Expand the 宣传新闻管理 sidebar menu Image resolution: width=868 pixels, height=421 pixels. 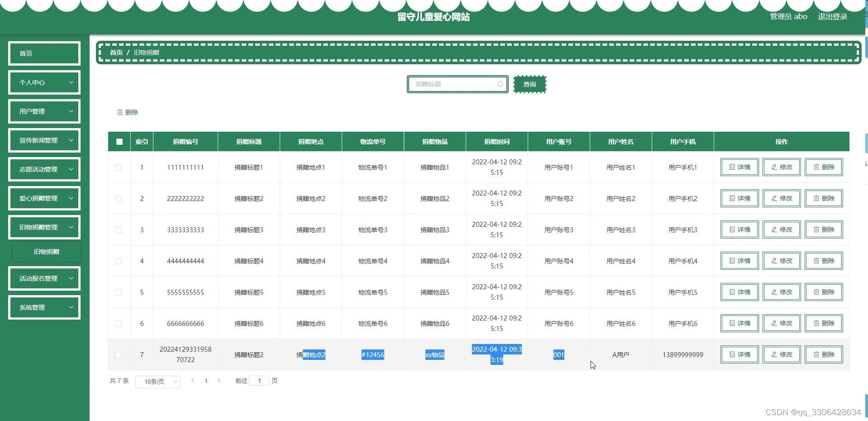pyautogui.click(x=44, y=140)
